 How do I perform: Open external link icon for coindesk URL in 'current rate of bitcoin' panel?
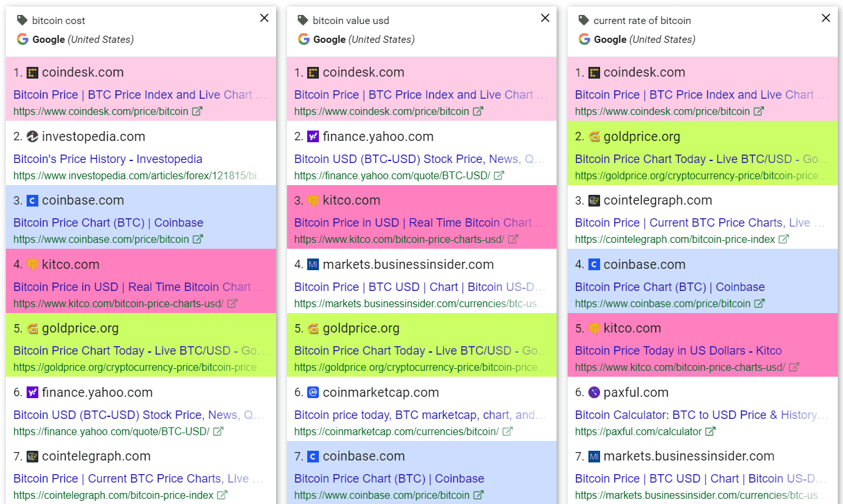[x=759, y=111]
